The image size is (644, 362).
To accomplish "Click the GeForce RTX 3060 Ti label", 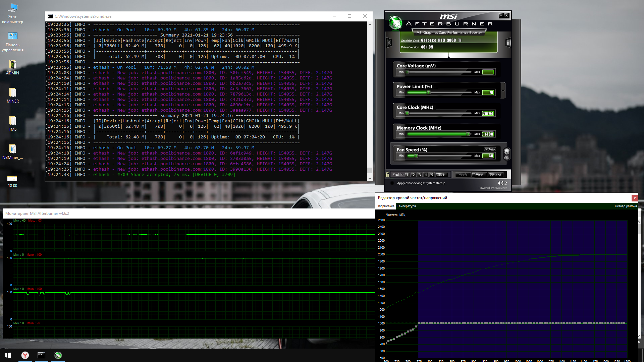I will (441, 41).
